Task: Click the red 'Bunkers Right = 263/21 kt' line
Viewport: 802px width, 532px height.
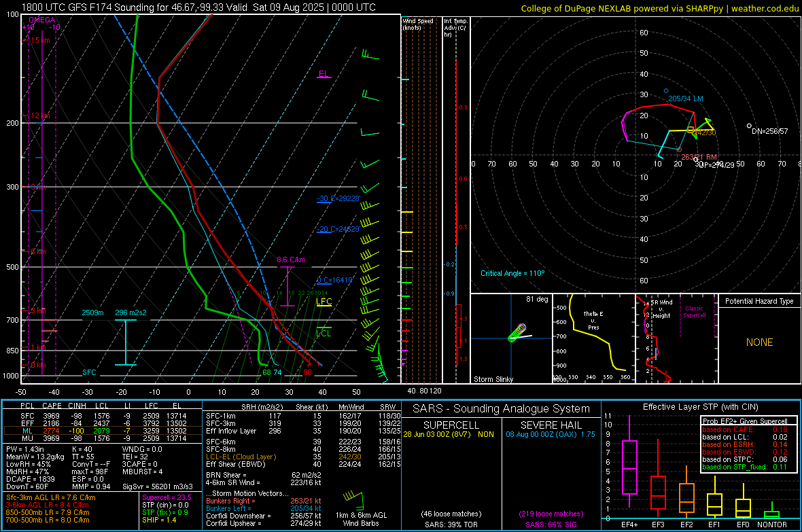Action: 264,501
